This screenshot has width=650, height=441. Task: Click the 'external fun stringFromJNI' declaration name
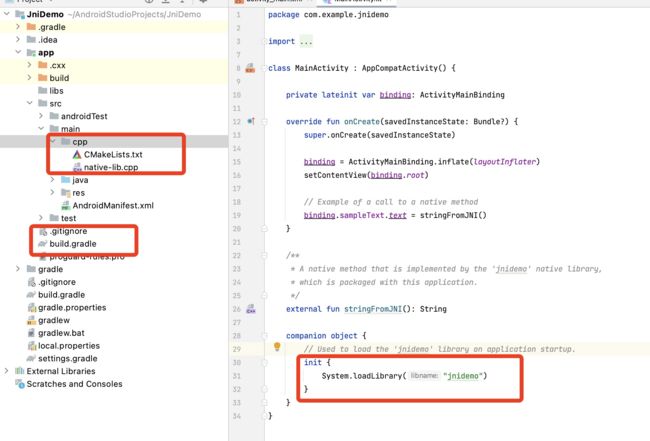coord(373,309)
